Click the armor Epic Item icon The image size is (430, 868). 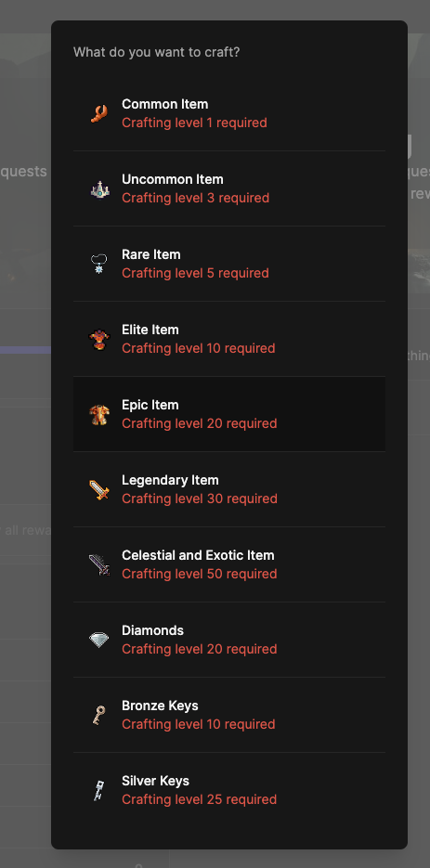[x=99, y=415]
